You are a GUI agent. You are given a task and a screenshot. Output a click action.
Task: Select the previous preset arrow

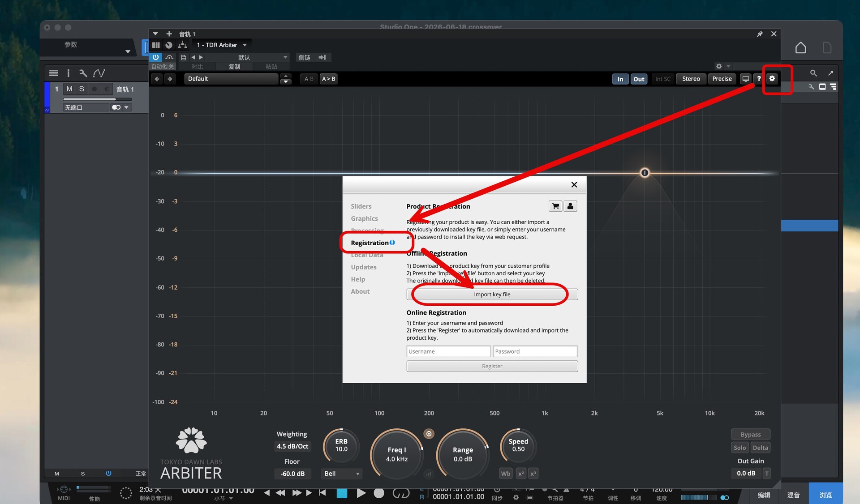click(x=193, y=57)
